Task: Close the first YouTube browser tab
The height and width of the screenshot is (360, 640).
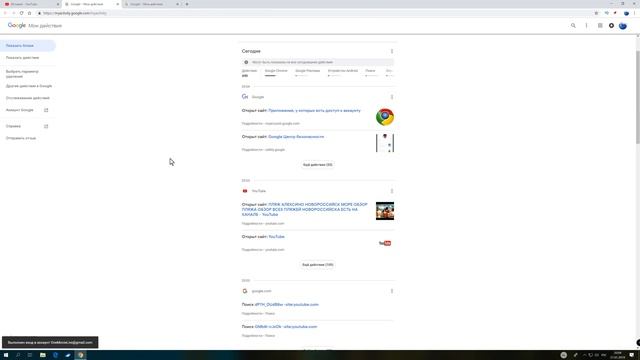Action: point(58,4)
